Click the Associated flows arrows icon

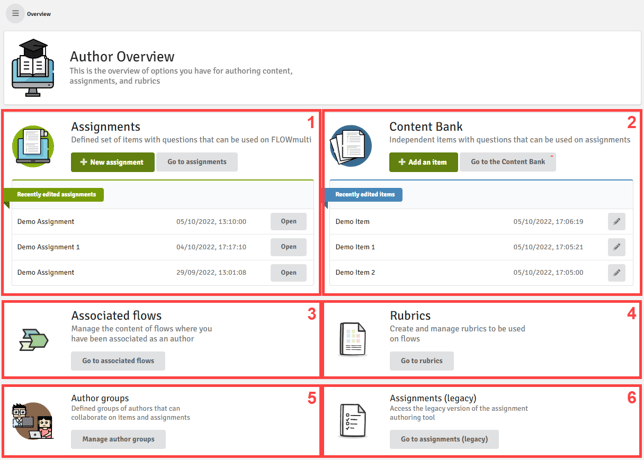coord(33,341)
